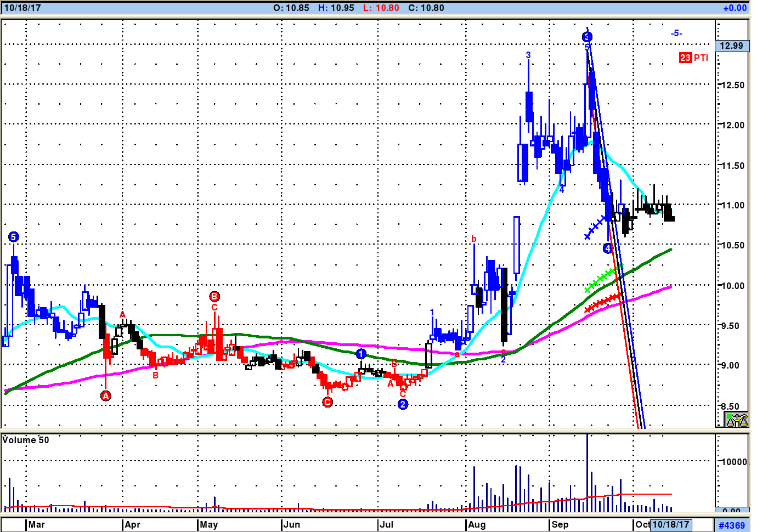Click the Aug label on the time axis
This screenshot has width=768, height=532.
click(x=477, y=524)
